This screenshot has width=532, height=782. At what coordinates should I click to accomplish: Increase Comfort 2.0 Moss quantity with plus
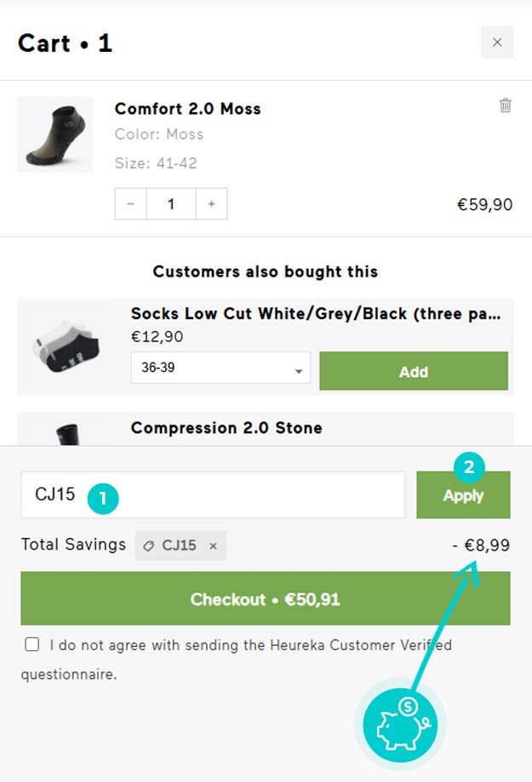click(x=212, y=203)
